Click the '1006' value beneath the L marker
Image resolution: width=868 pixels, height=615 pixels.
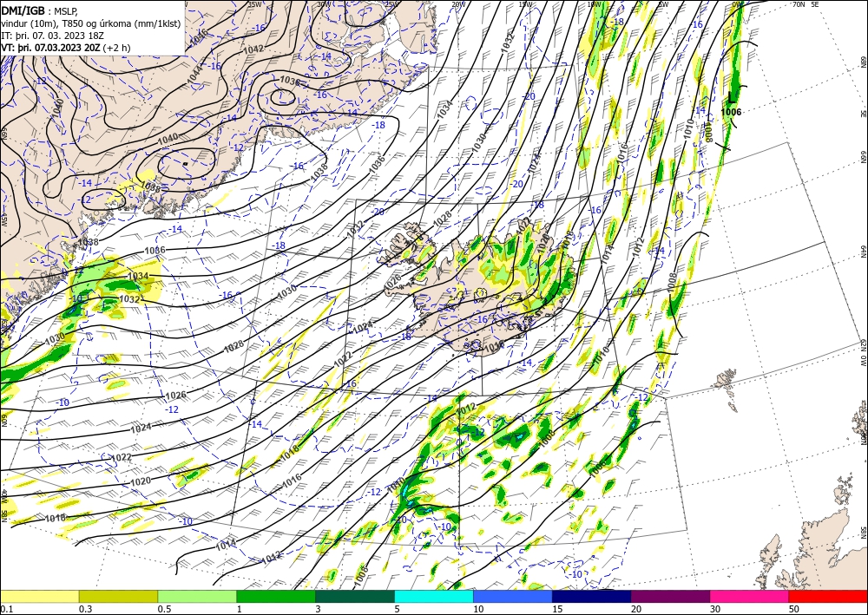(731, 112)
